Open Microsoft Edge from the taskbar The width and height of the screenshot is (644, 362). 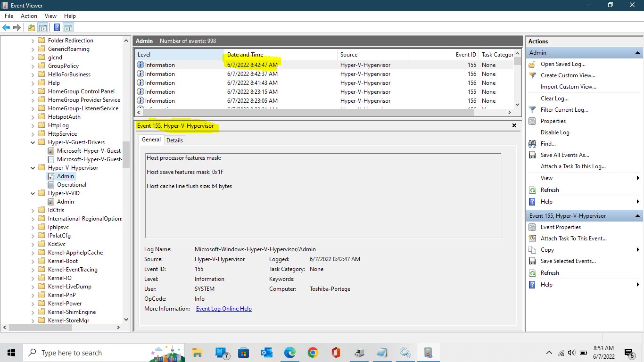(289, 352)
